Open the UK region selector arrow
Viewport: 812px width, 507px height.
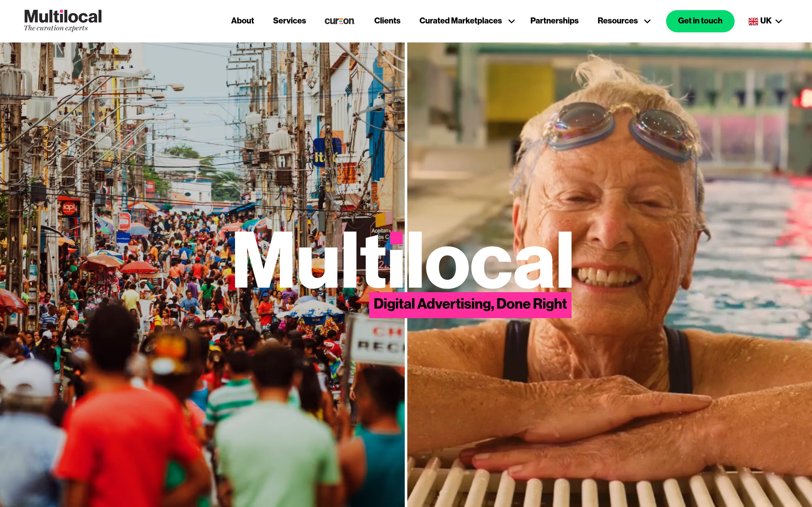coord(779,21)
